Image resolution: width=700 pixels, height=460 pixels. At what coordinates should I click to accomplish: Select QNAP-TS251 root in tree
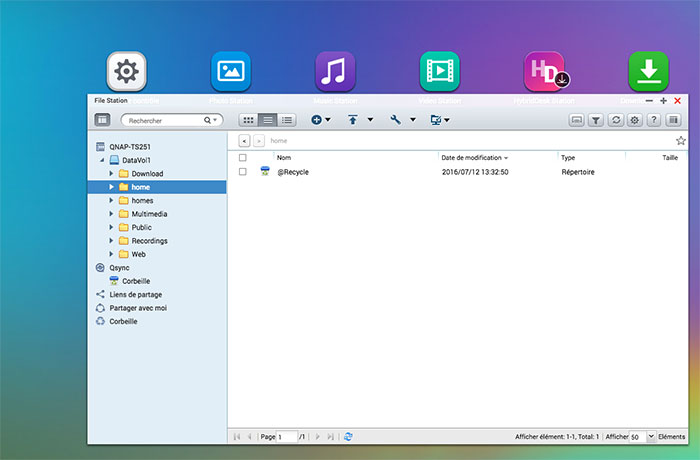coord(130,146)
